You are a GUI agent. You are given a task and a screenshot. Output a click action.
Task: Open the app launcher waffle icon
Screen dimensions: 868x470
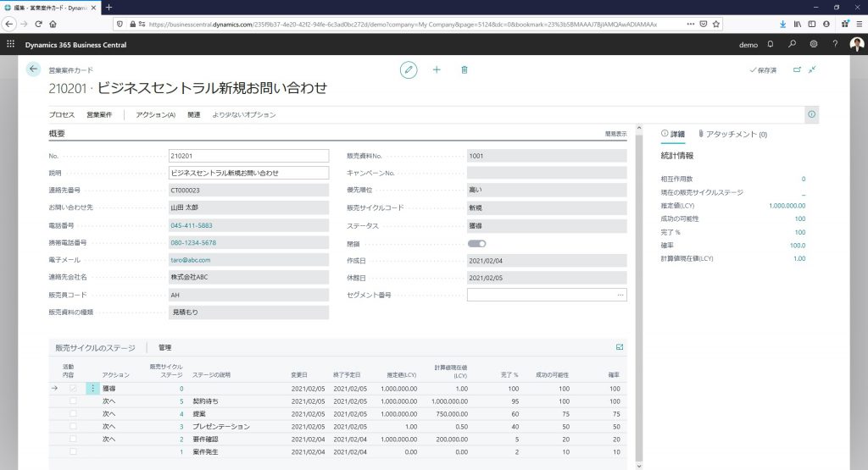11,43
